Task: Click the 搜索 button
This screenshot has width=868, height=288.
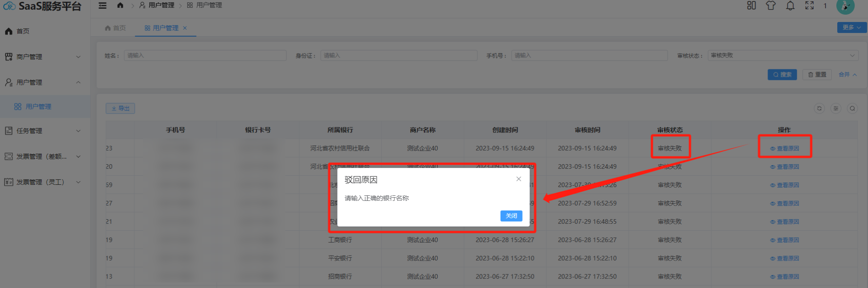Action: (782, 75)
